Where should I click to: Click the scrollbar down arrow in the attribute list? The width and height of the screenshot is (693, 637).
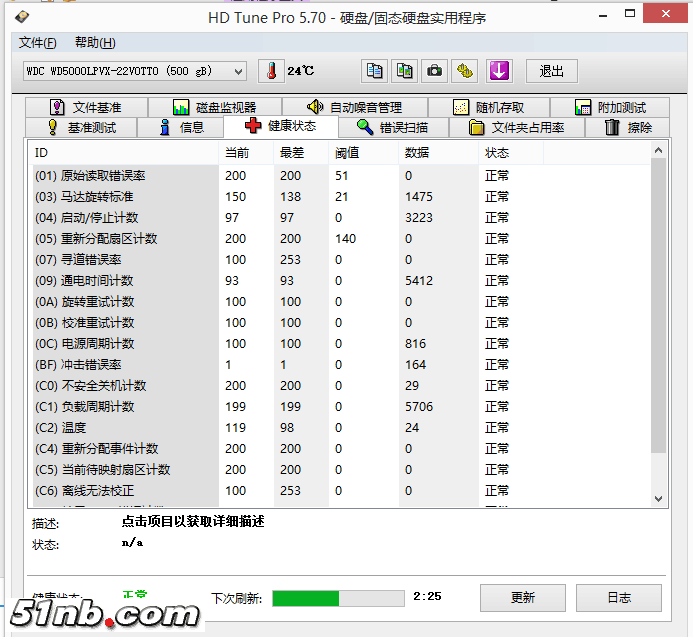[x=658, y=498]
